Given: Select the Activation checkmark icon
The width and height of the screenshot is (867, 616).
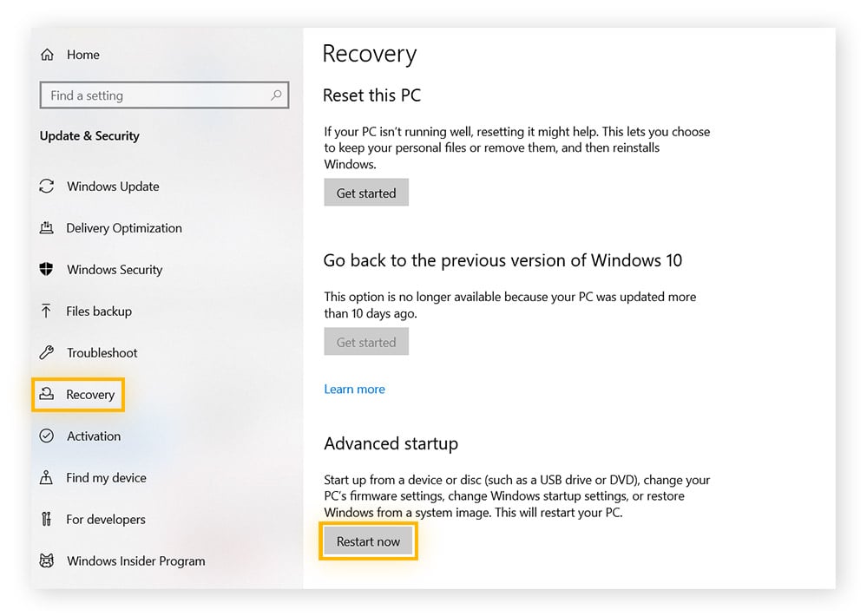Looking at the screenshot, I should tap(47, 436).
